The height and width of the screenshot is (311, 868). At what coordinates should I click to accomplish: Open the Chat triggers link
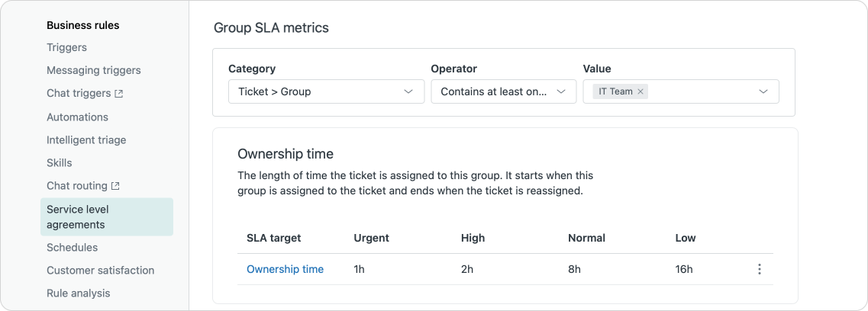(x=78, y=94)
